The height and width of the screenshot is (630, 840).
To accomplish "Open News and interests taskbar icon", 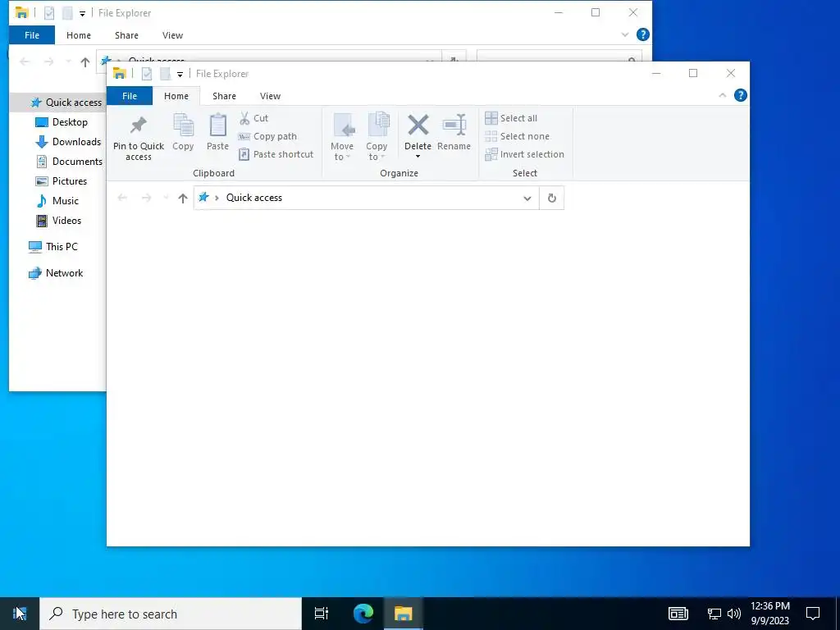I will [x=678, y=614].
